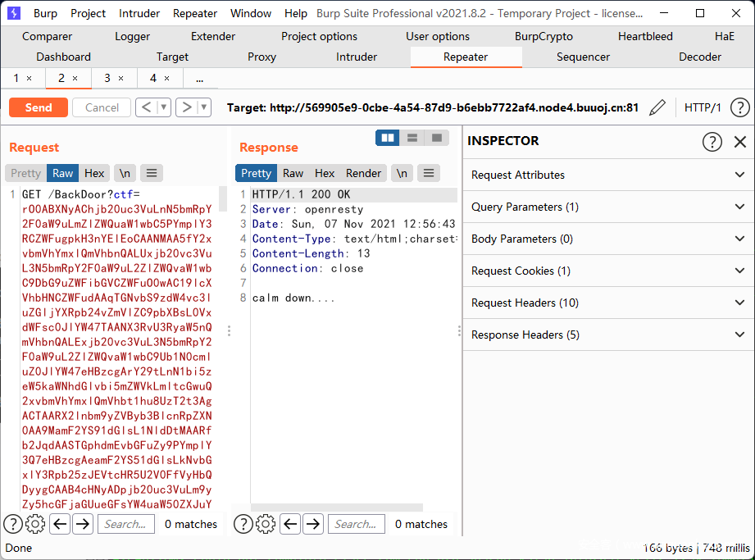Click the Request pane vertical scrollbar

[x=222, y=199]
